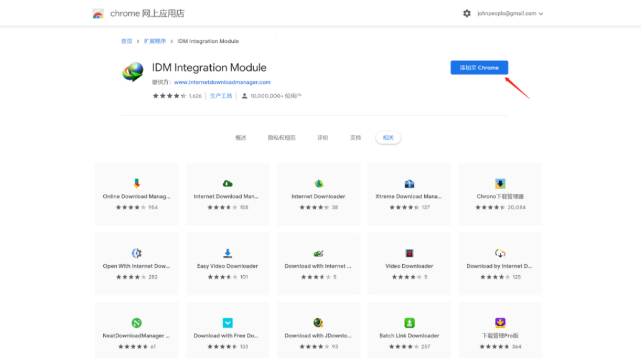Click the Download by Internet D... icon
The width and height of the screenshot is (641, 364).
tap(500, 253)
